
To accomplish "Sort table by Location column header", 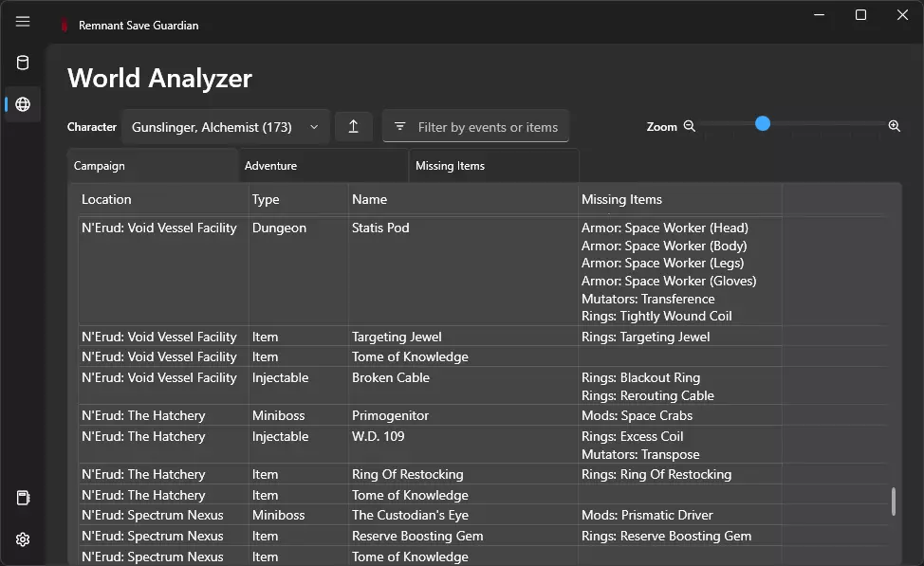I will pyautogui.click(x=162, y=199).
